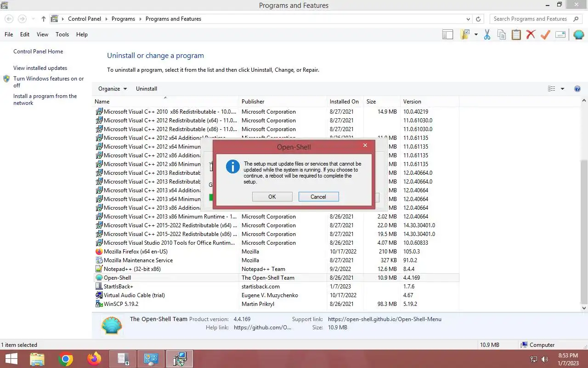The width and height of the screenshot is (588, 368).
Task: Open Help via blue question mark
Action: pyautogui.click(x=577, y=89)
